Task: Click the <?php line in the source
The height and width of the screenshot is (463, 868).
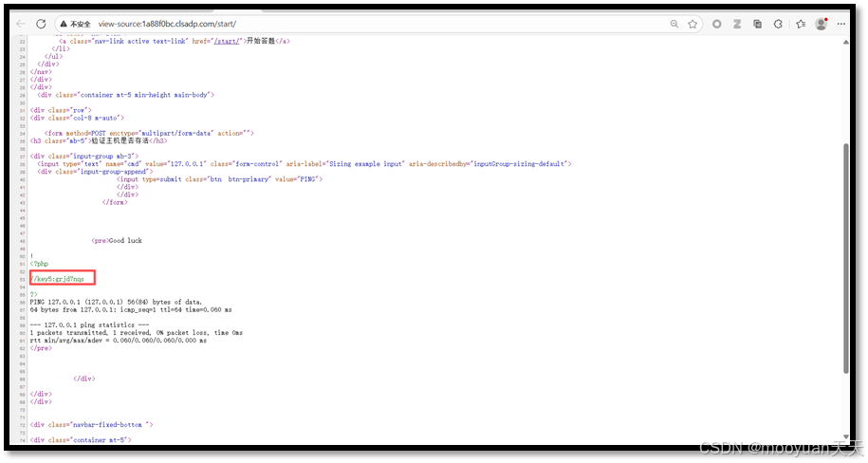Action: [39, 264]
